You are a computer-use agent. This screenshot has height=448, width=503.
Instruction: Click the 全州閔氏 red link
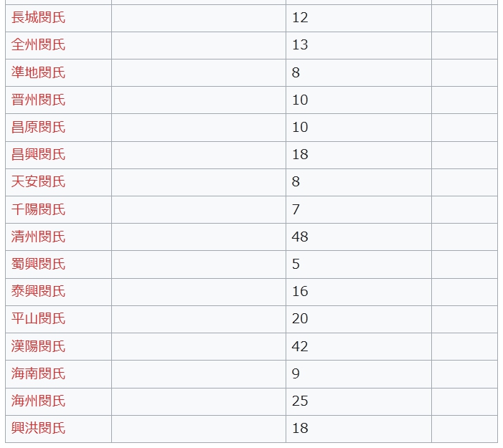(x=38, y=44)
